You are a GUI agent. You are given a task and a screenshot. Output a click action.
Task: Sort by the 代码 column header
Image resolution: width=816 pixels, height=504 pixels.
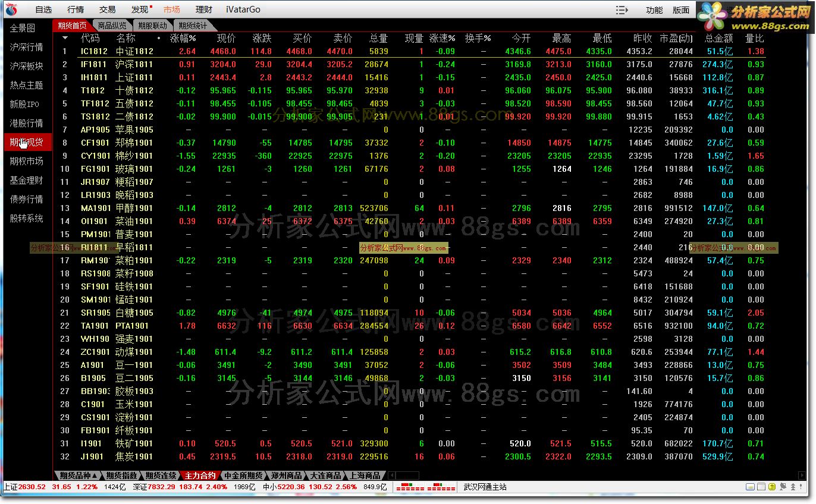90,38
